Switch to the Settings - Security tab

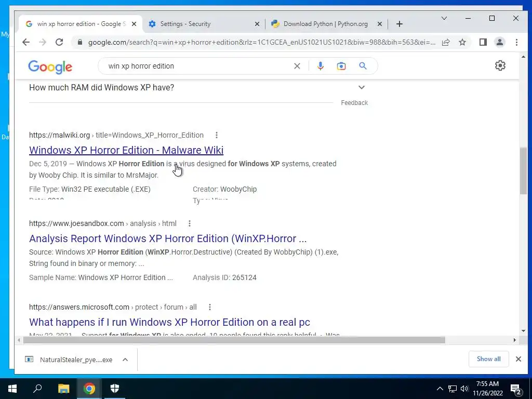tap(204, 24)
